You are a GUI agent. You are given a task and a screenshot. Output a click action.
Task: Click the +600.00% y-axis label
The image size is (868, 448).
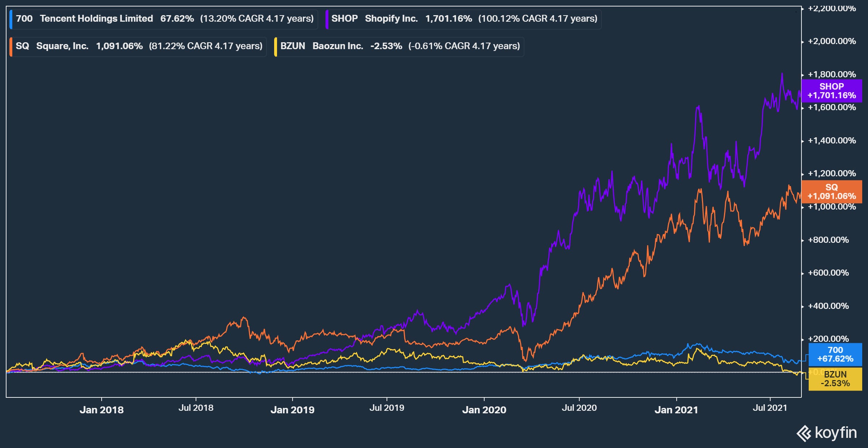pos(828,273)
